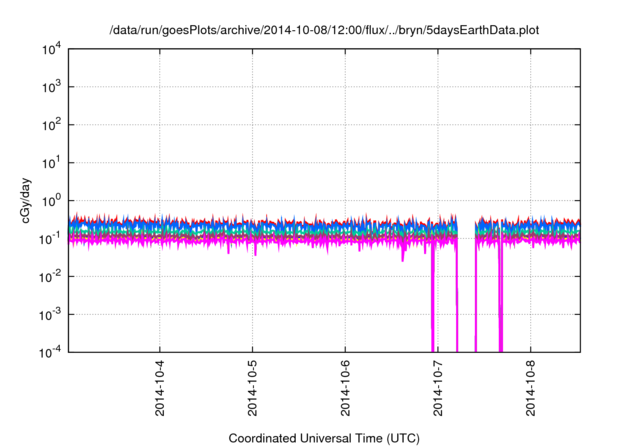Click the 2014-10-6 date tick label

(345, 388)
